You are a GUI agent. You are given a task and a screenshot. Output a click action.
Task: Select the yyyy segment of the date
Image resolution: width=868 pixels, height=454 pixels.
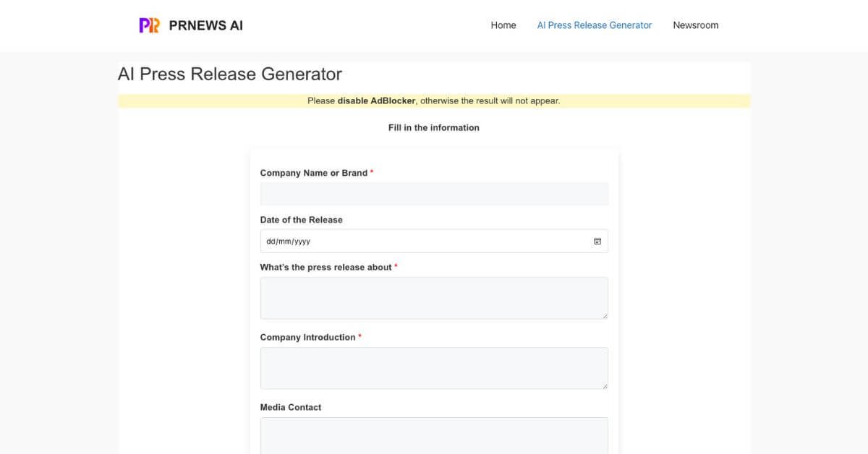coord(302,241)
